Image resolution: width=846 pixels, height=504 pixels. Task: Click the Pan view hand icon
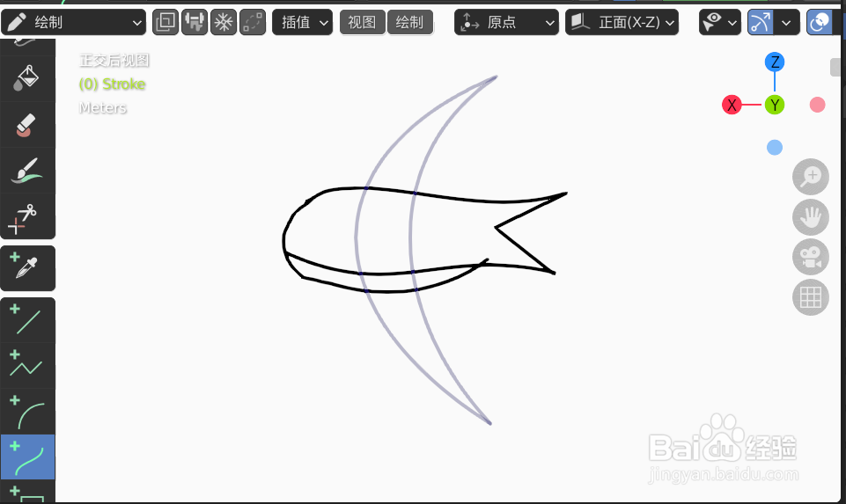point(811,217)
